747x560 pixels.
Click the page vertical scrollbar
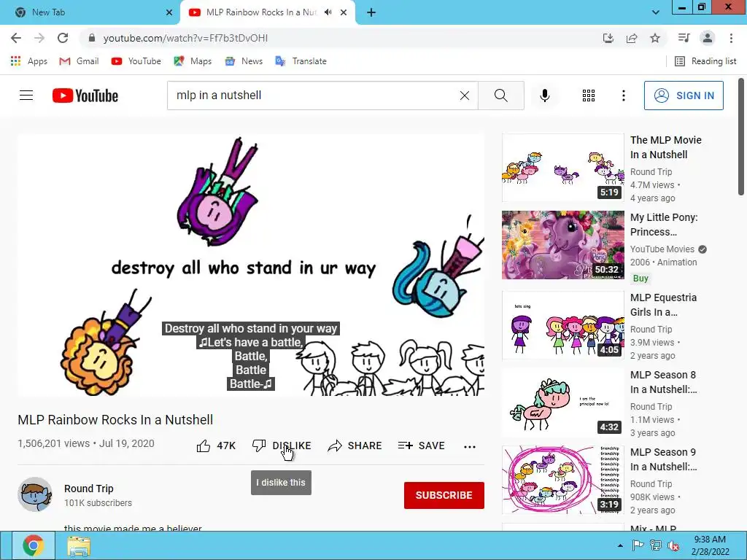(741, 137)
